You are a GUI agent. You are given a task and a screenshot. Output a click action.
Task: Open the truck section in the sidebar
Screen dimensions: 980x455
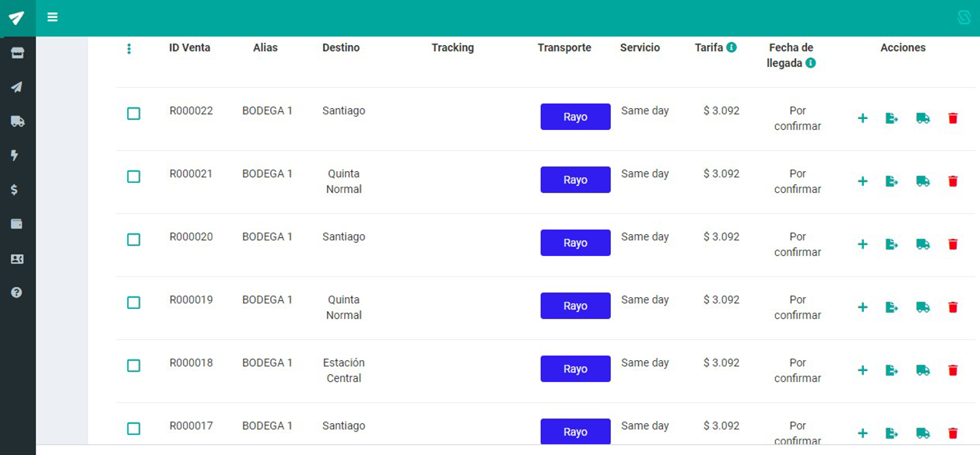tap(17, 121)
